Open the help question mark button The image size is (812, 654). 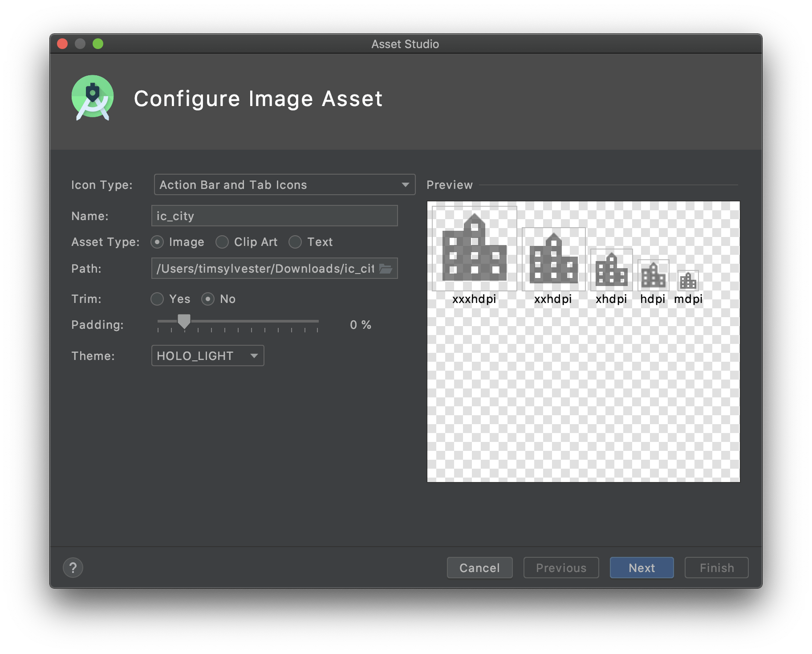pyautogui.click(x=73, y=568)
